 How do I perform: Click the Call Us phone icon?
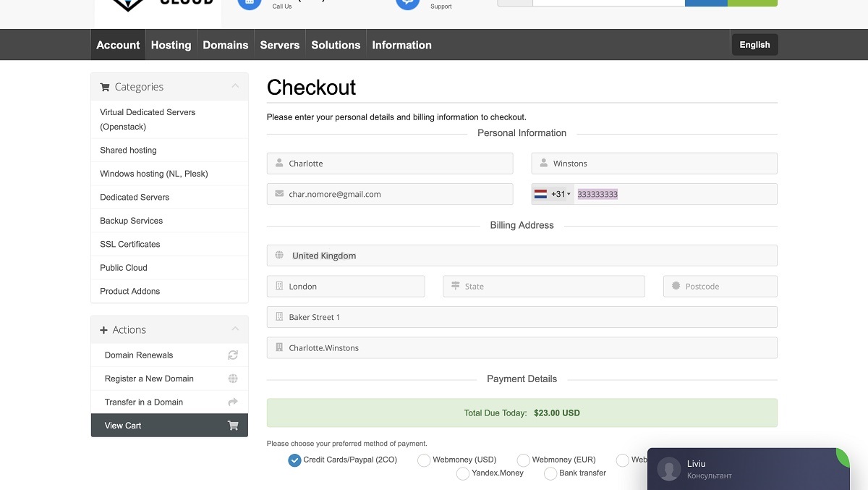[x=250, y=2]
